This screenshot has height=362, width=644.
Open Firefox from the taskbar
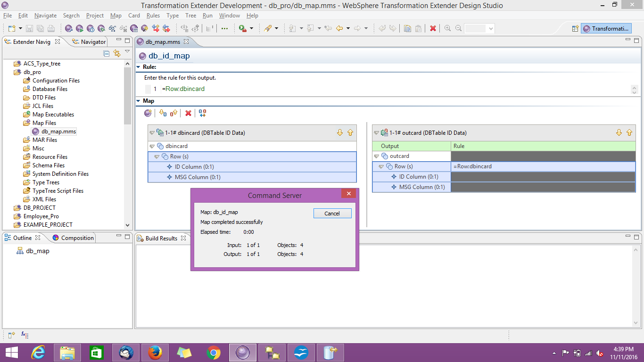[155, 352]
